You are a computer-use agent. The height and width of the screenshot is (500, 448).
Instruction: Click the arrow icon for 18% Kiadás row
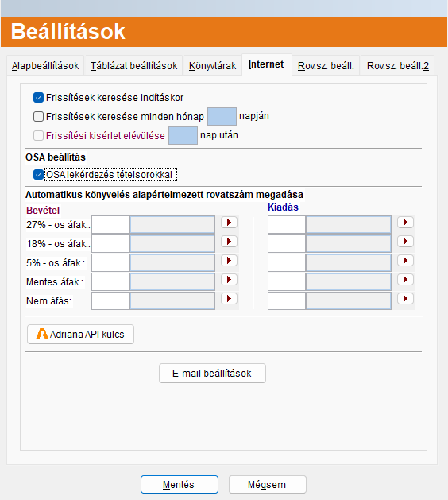(x=405, y=242)
